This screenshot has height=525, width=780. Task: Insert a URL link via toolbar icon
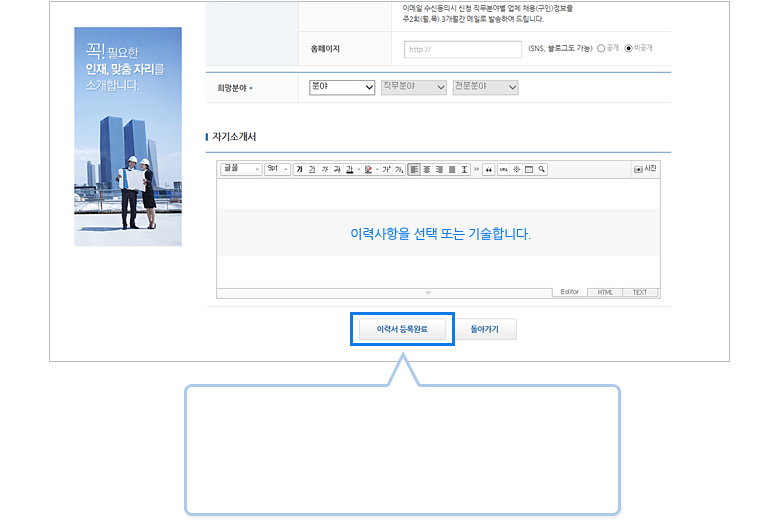click(503, 170)
